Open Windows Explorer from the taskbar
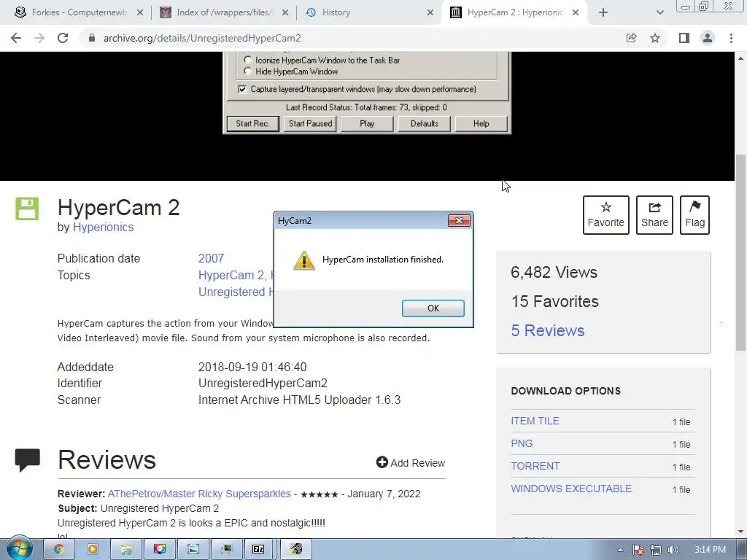This screenshot has height=560, width=747. (x=125, y=549)
